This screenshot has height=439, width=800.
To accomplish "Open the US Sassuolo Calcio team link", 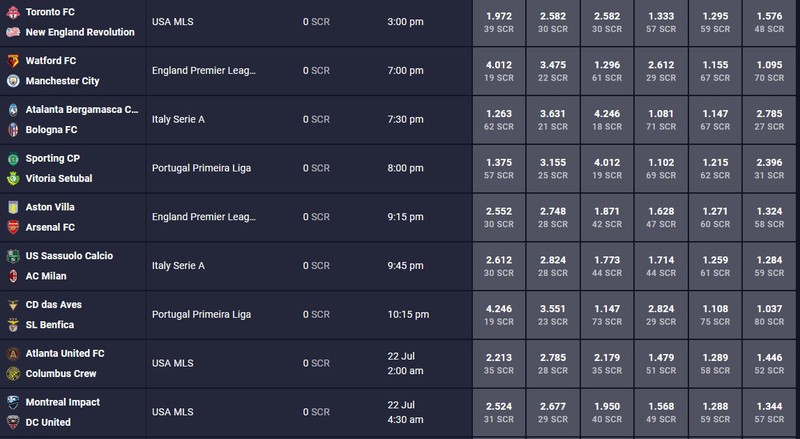I will [x=69, y=256].
